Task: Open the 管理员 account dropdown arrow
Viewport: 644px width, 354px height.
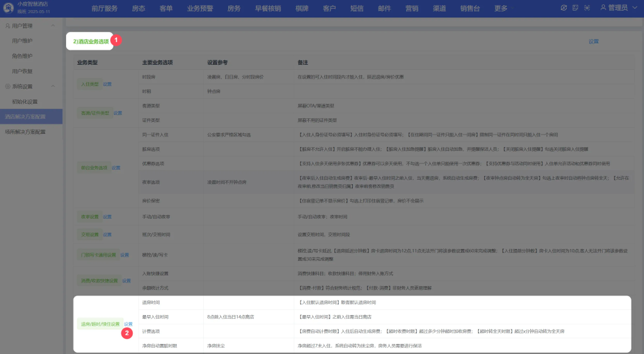Action: 634,8
